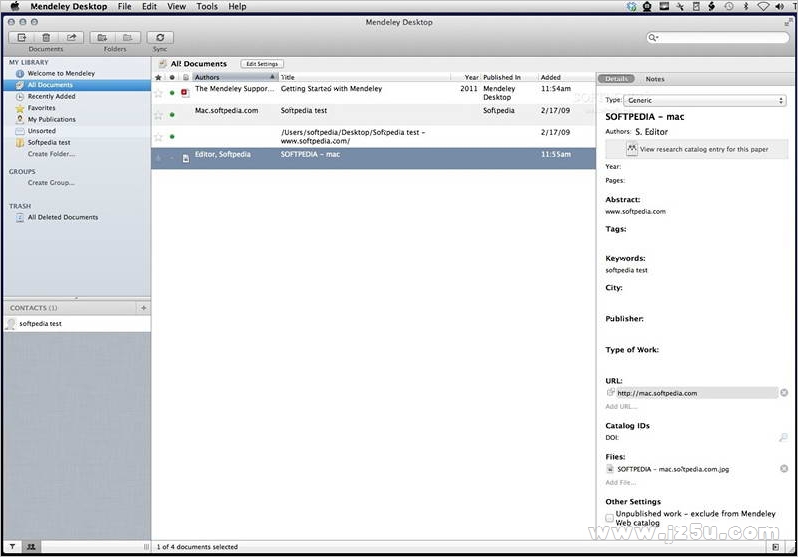Switch to the Details tab
798x557 pixels.
point(616,79)
